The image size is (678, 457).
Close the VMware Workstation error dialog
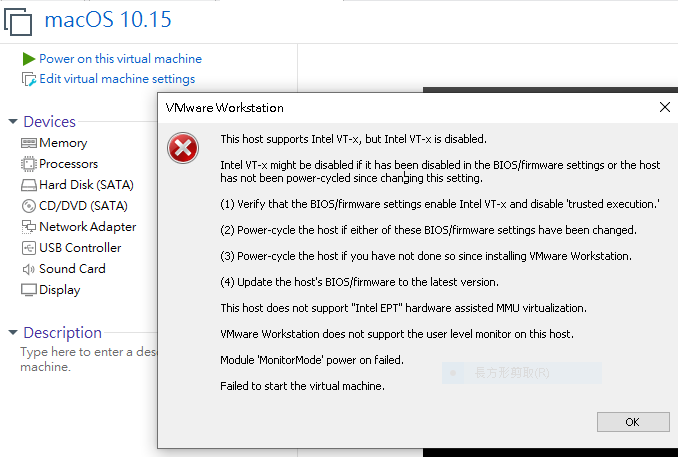point(665,107)
